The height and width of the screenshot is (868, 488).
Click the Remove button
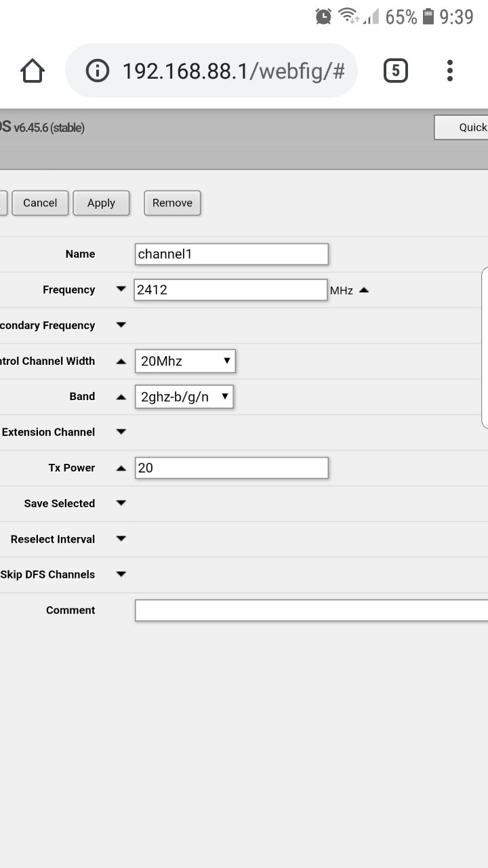pos(172,203)
